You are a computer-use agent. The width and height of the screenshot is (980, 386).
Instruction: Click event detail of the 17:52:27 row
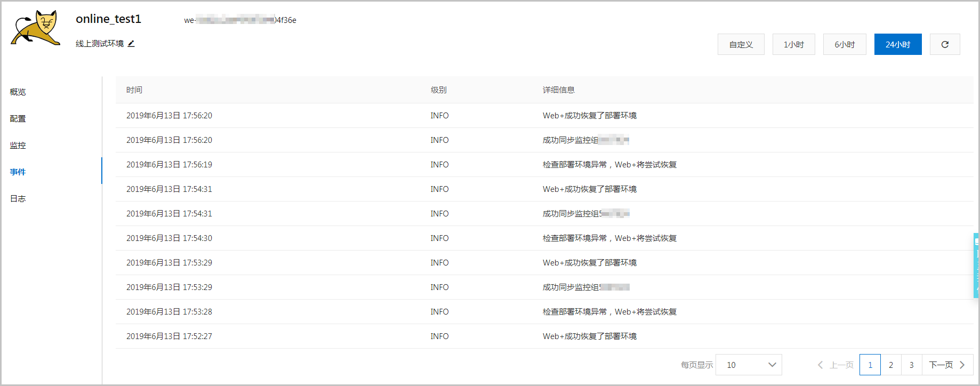[x=590, y=336]
